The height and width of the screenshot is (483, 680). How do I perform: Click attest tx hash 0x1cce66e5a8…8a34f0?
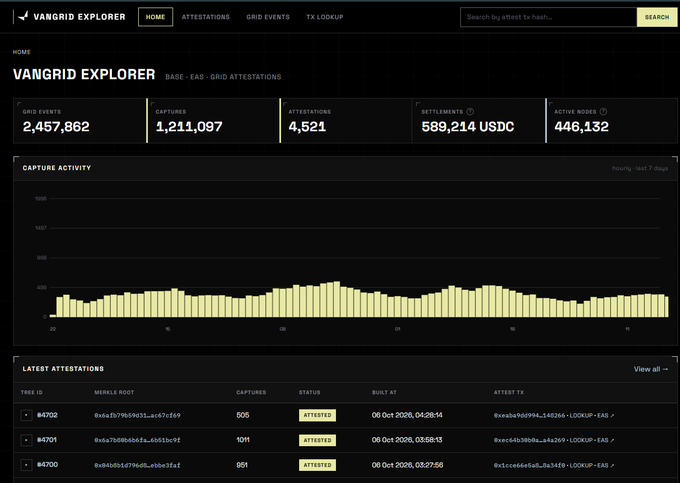[x=529, y=465]
